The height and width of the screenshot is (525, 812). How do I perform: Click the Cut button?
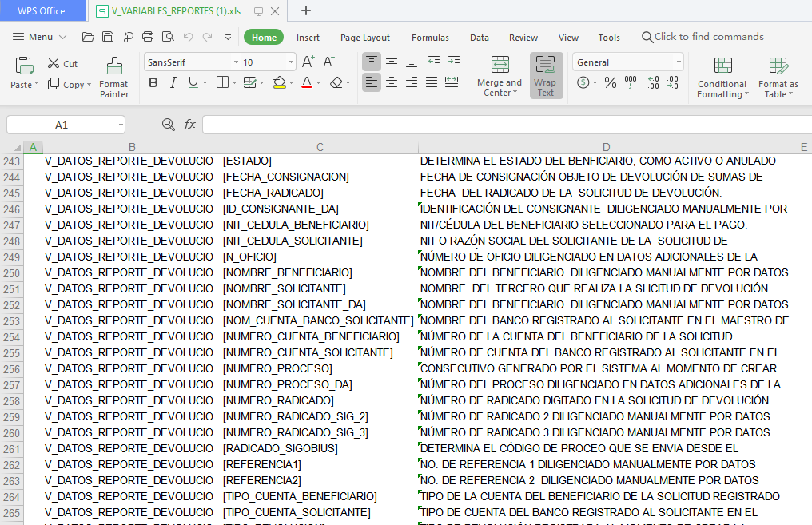(62, 63)
